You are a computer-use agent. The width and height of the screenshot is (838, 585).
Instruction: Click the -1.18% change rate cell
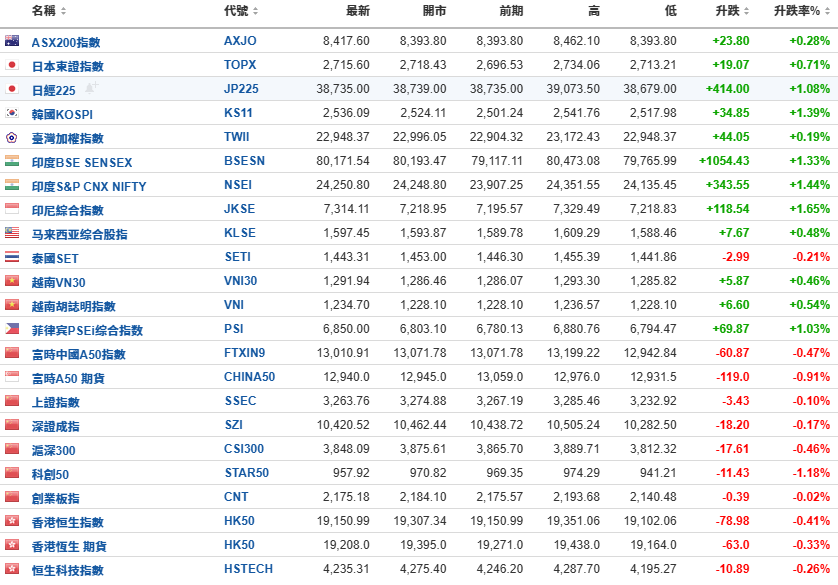[811, 473]
